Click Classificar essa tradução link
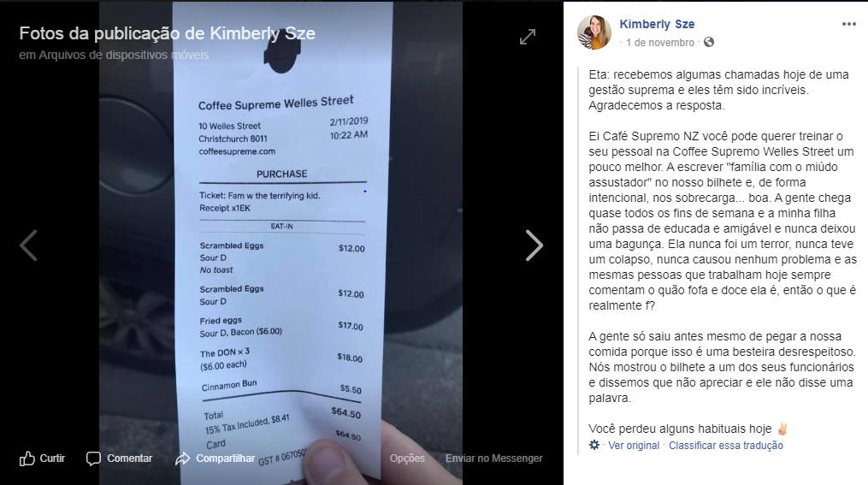 pos(726,445)
